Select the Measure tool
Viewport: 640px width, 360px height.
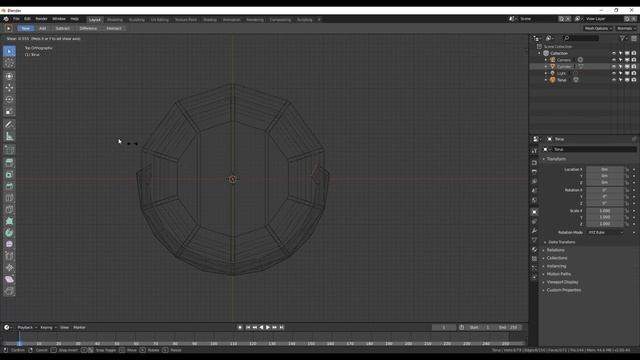(9, 137)
